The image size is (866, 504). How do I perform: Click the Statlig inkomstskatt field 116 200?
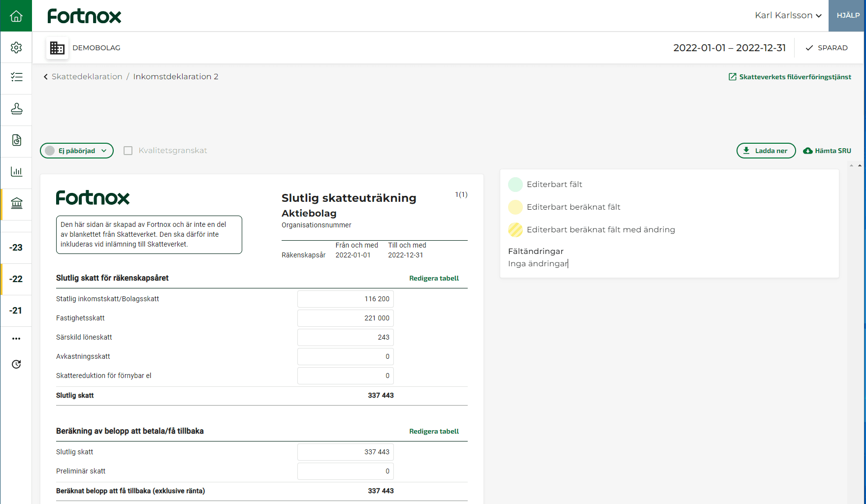346,299
